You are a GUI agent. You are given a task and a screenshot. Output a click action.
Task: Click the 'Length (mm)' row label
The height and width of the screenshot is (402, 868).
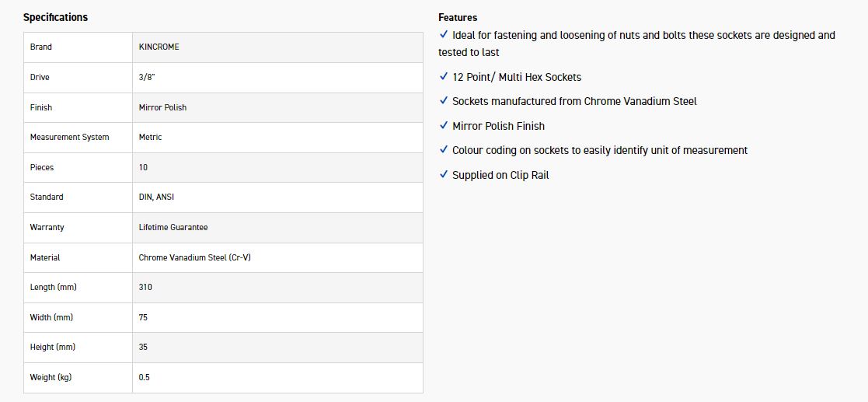(x=53, y=287)
